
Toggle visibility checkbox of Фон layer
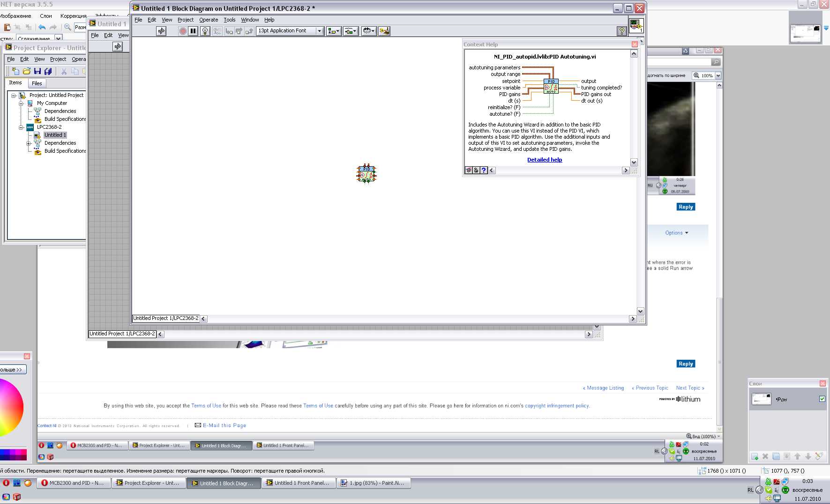point(822,399)
